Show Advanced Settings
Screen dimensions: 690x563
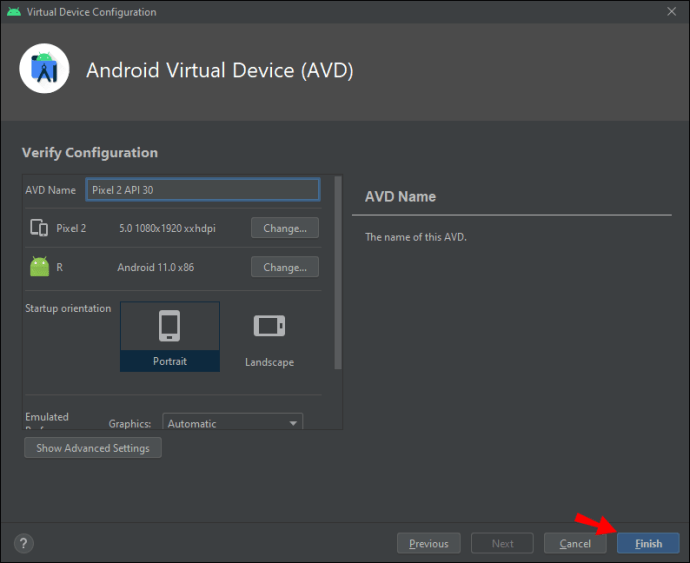pyautogui.click(x=93, y=448)
